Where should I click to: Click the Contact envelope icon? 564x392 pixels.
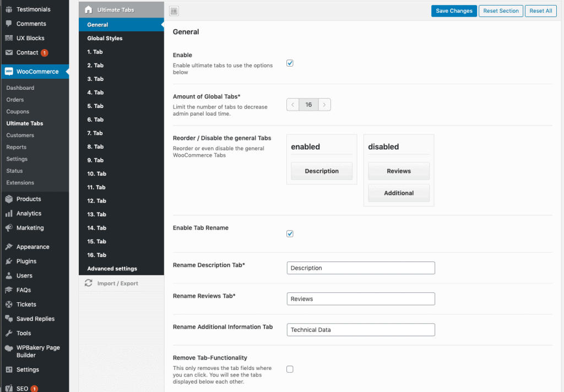[x=9, y=52]
